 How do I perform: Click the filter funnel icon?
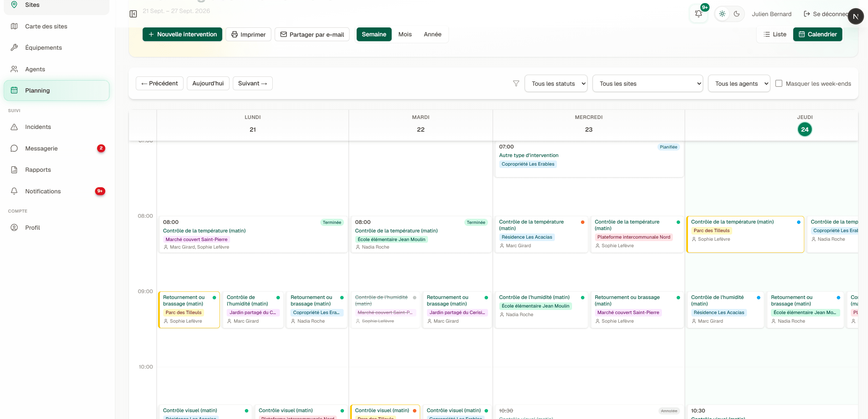[516, 83]
